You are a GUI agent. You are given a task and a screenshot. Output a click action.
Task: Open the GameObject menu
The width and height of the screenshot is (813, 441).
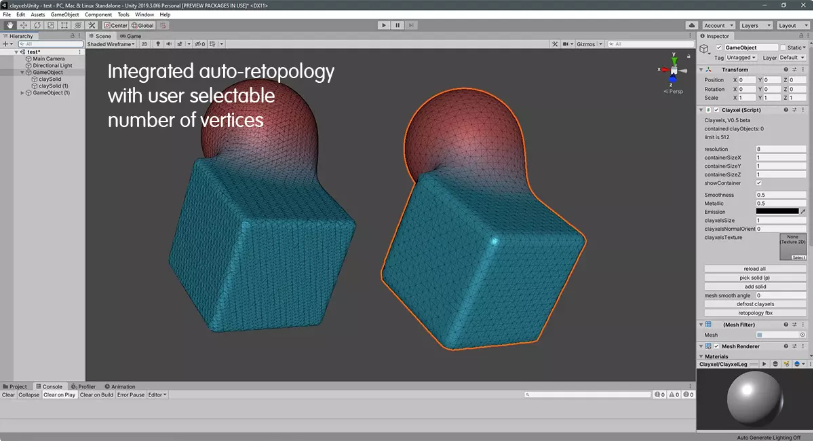pyautogui.click(x=65, y=15)
